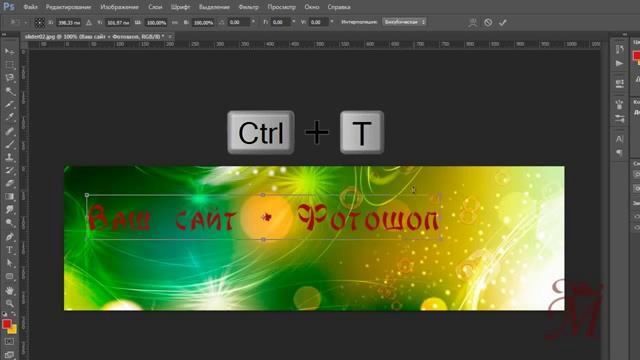
Task: Commit the transform with the checkmark
Action: coord(503,22)
